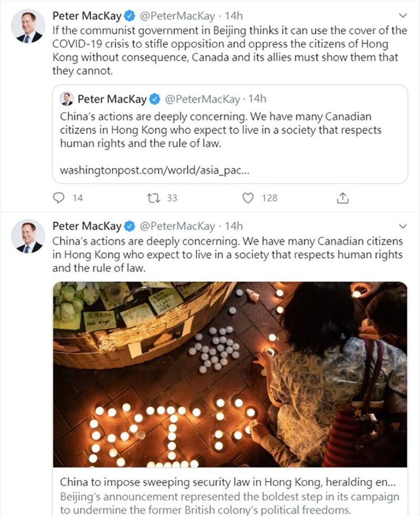Click the verified badge in the quoted tweet
The image size is (420, 516).
(x=155, y=99)
